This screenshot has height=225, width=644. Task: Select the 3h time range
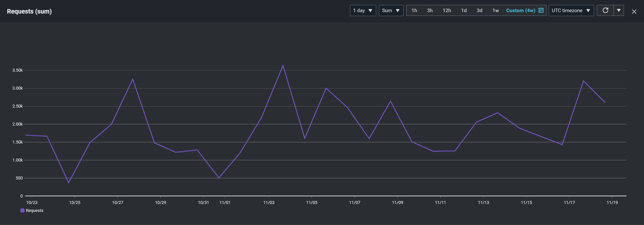(430, 11)
